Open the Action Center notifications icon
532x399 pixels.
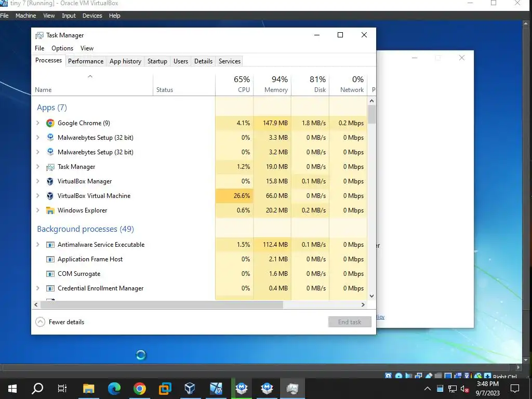coord(515,389)
